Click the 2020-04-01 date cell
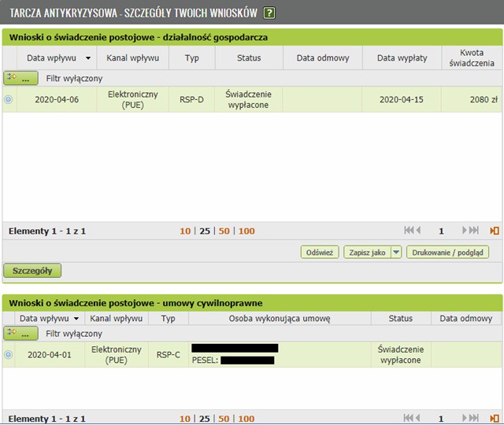Viewport: 504px width, 425px height. tap(50, 355)
